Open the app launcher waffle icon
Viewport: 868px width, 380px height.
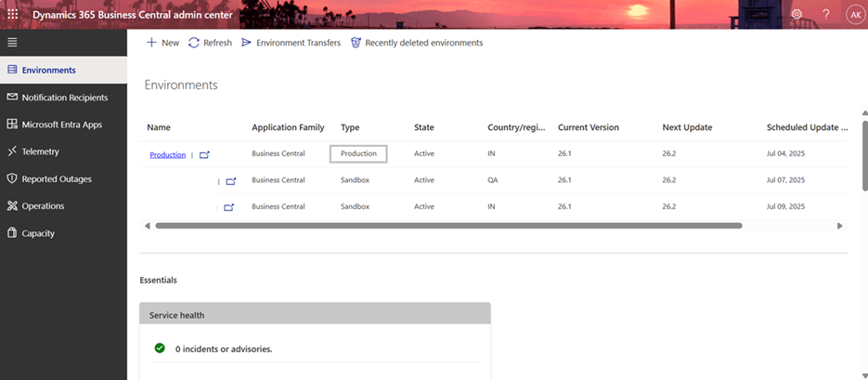[12, 15]
